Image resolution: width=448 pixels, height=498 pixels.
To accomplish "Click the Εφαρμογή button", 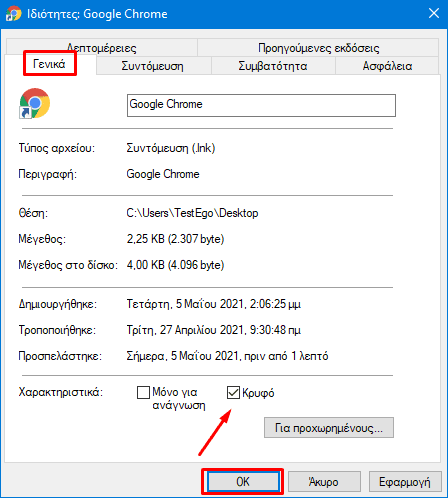I will click(x=405, y=482).
